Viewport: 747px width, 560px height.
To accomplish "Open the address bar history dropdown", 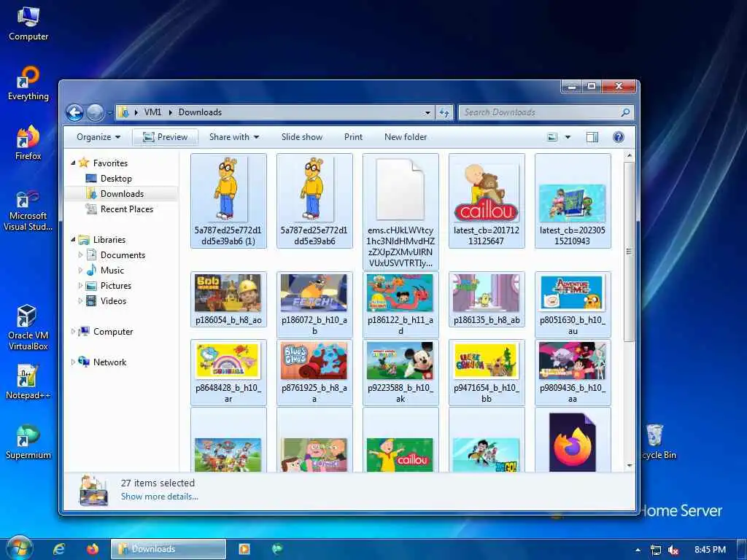I will (x=427, y=113).
